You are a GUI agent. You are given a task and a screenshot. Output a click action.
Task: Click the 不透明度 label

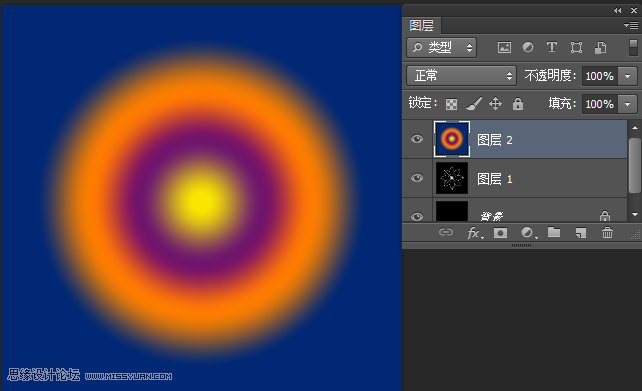coord(550,76)
